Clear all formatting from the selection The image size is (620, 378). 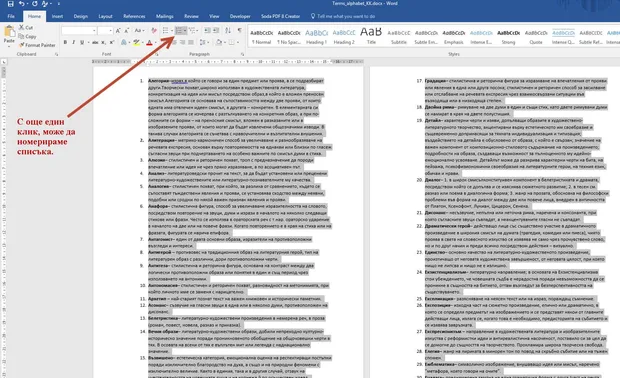pos(154,30)
